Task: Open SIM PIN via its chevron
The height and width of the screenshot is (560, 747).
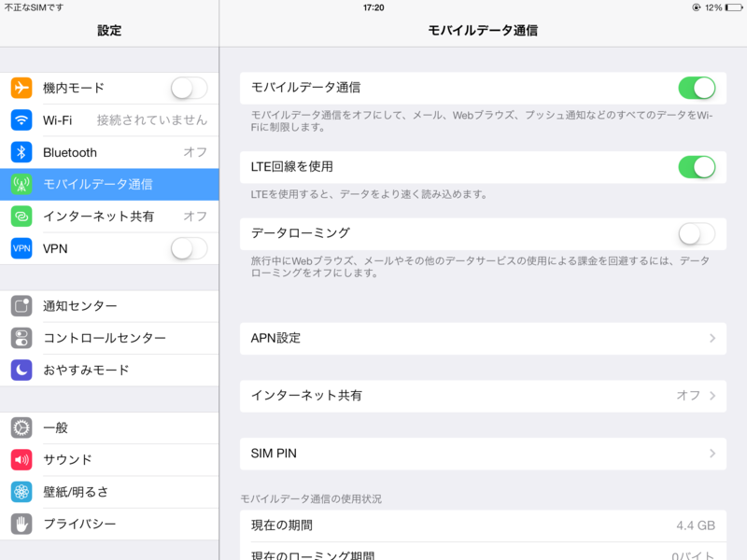Action: 712,454
